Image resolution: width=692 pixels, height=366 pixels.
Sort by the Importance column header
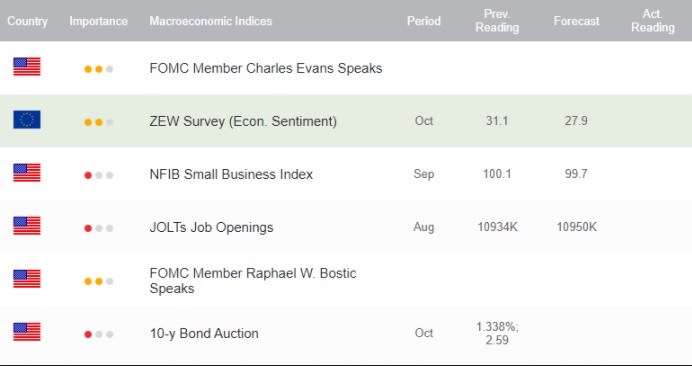98,21
